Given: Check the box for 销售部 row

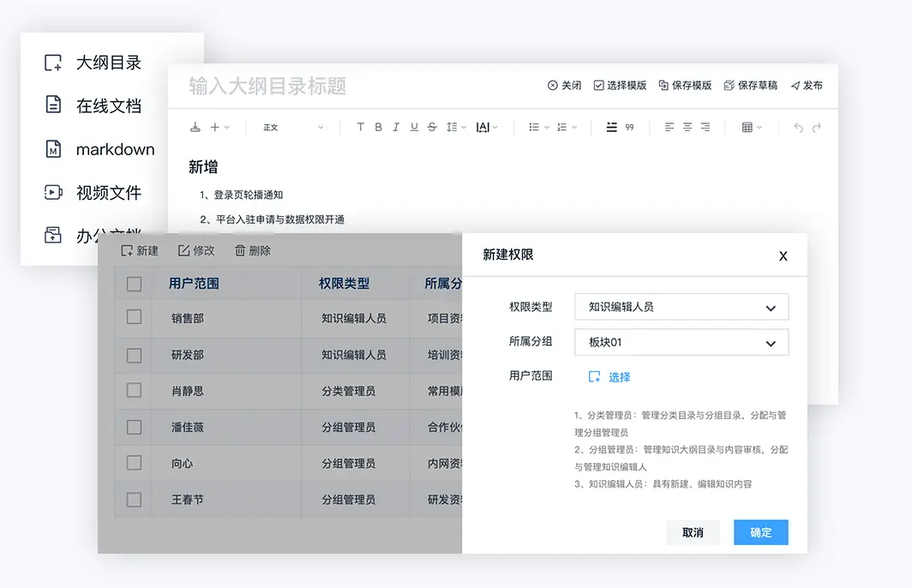Looking at the screenshot, I should click(135, 317).
